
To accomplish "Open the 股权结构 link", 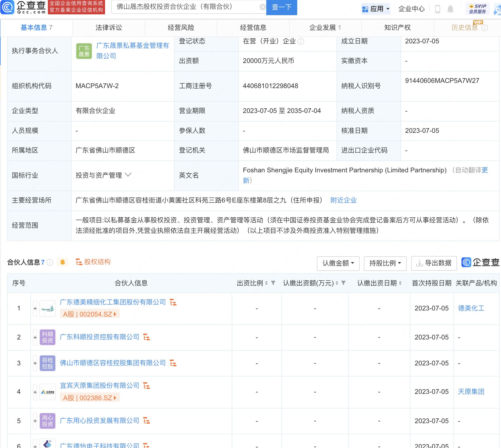I will 93,262.
